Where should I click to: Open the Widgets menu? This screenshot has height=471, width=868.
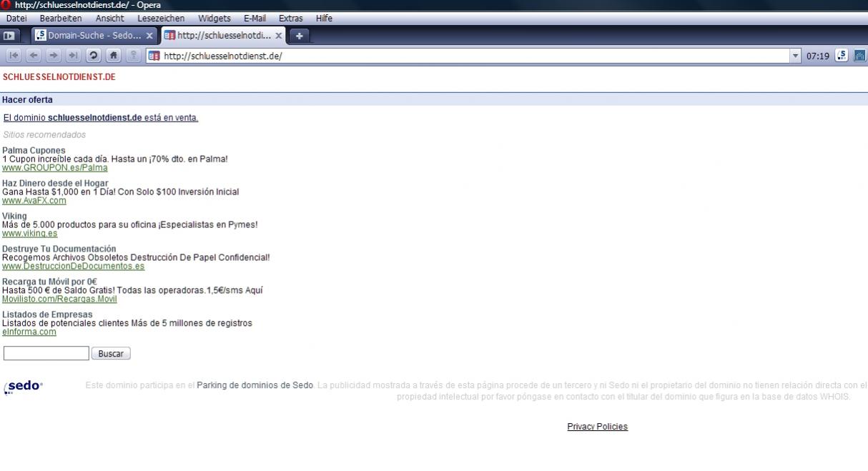pyautogui.click(x=214, y=18)
